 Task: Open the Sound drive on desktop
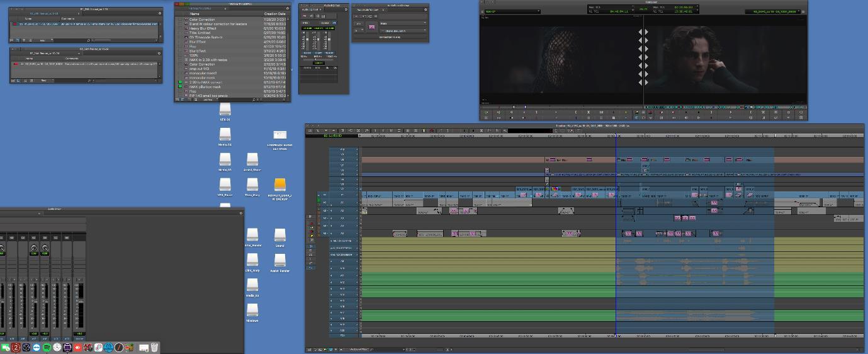coord(280,234)
